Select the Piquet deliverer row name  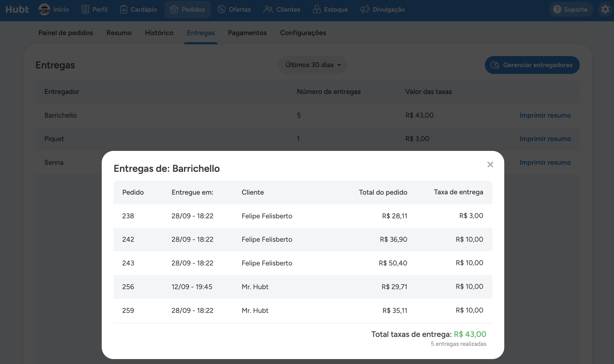pos(54,139)
